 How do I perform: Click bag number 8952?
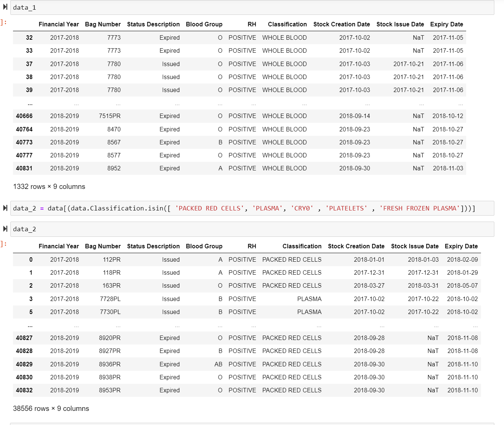click(x=114, y=168)
